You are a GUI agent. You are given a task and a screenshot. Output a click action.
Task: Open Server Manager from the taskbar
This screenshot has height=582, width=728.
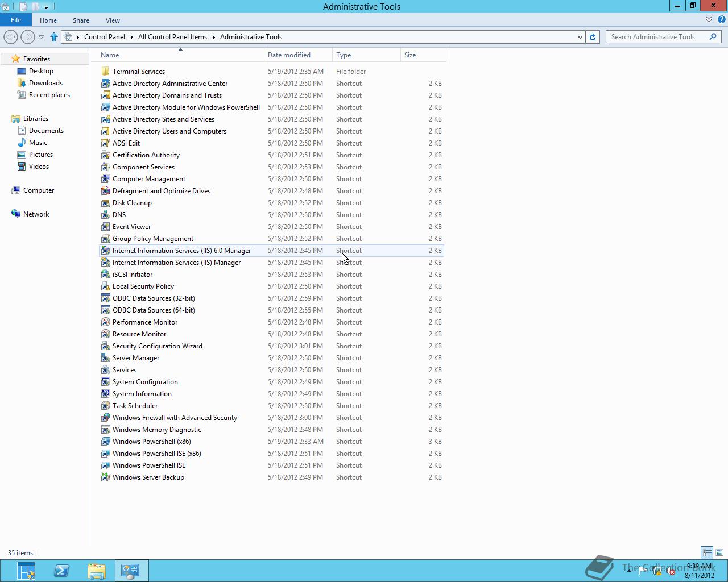26,571
